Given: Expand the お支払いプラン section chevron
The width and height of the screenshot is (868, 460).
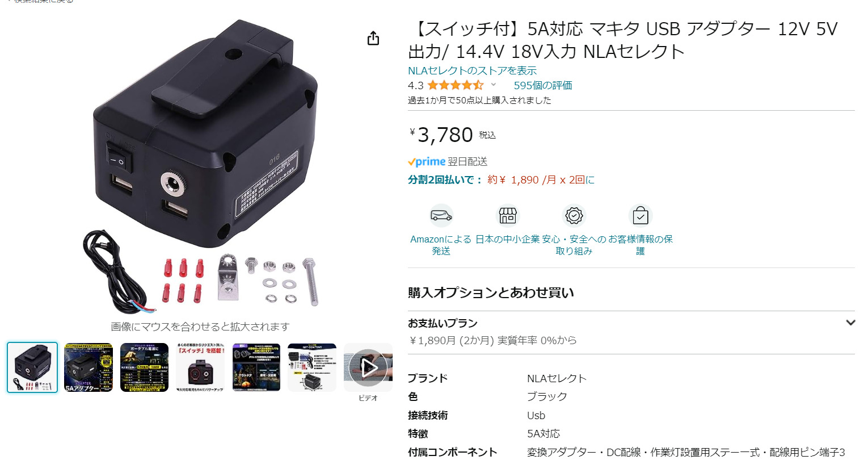Looking at the screenshot, I should (850, 323).
